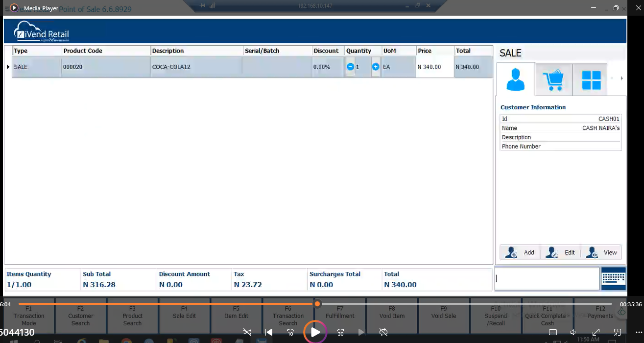Increase quantity with the plus button

point(376,67)
